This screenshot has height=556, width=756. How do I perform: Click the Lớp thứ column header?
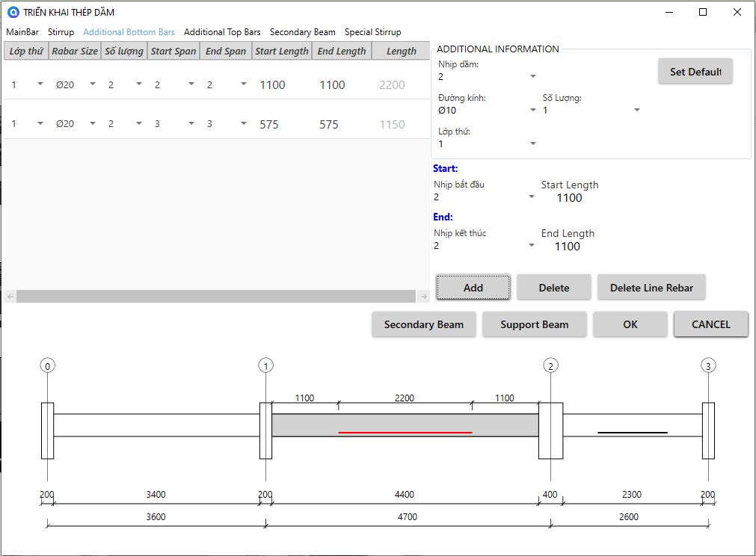[x=26, y=51]
